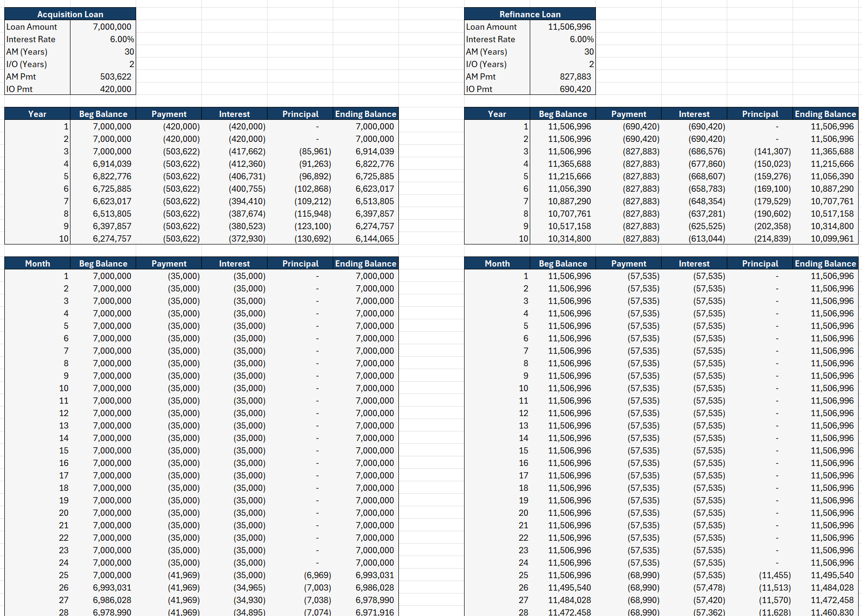Select the Refinance Loan title cell
This screenshot has height=616, width=862.
[530, 14]
